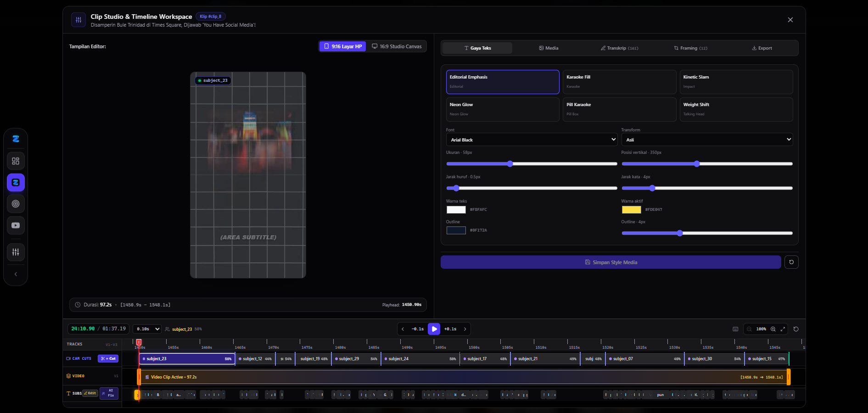Close the Clip Studio workspace dialog
The width and height of the screenshot is (868, 413).
[790, 20]
